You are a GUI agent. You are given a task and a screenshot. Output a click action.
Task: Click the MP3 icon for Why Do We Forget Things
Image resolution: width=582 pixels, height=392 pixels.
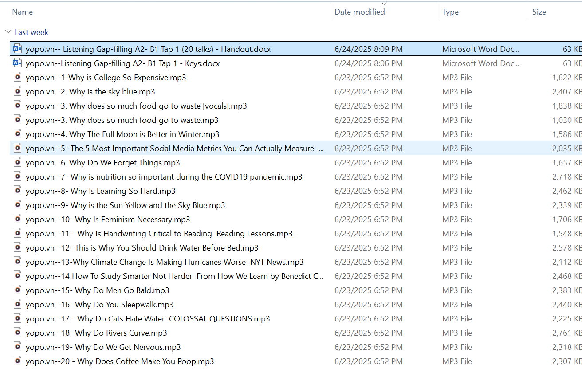point(17,162)
